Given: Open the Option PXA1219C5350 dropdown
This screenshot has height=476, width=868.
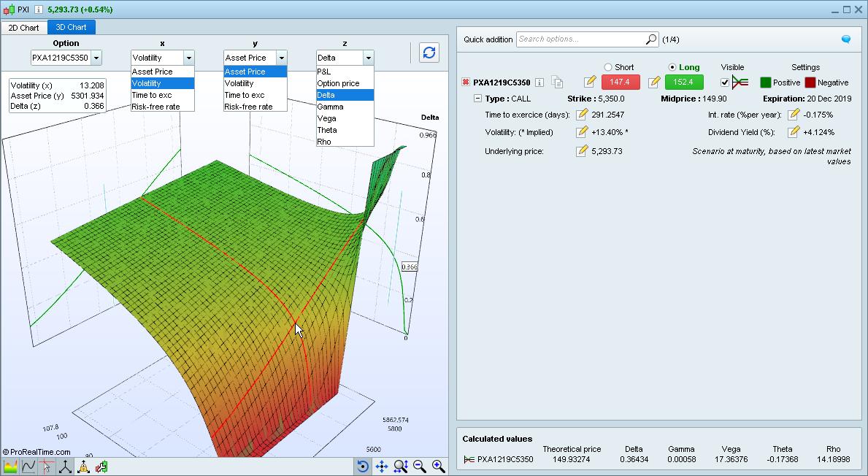Looking at the screenshot, I should tap(96, 58).
